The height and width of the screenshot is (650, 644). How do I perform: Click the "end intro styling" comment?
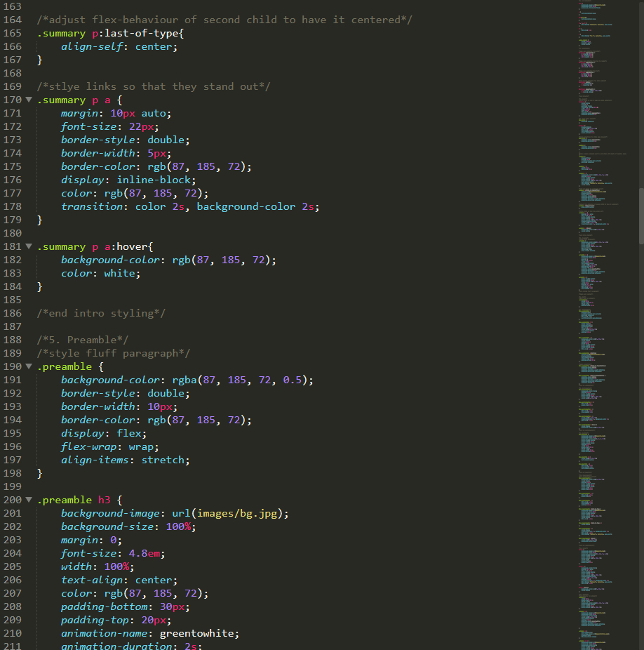tap(101, 314)
